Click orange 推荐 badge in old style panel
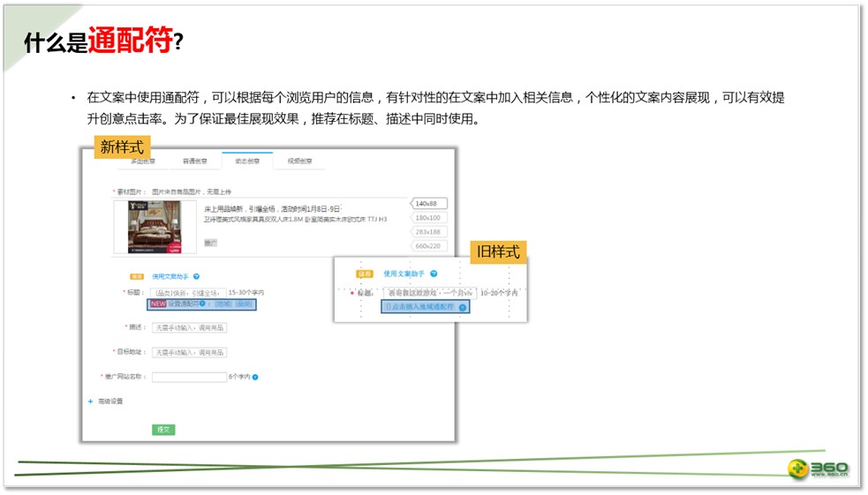The image size is (868, 495). (x=365, y=274)
